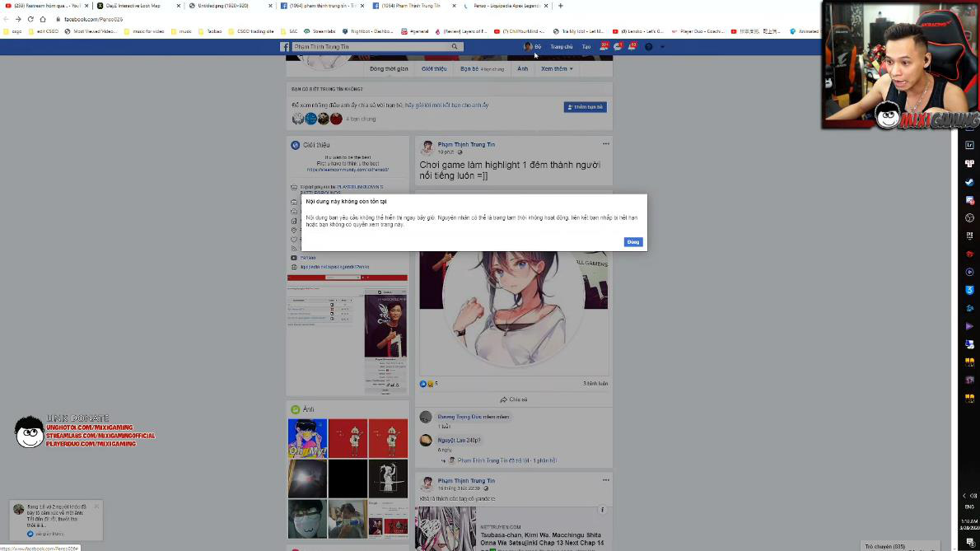980x551 pixels.
Task: Open new browser tab with plus icon
Action: click(x=561, y=6)
